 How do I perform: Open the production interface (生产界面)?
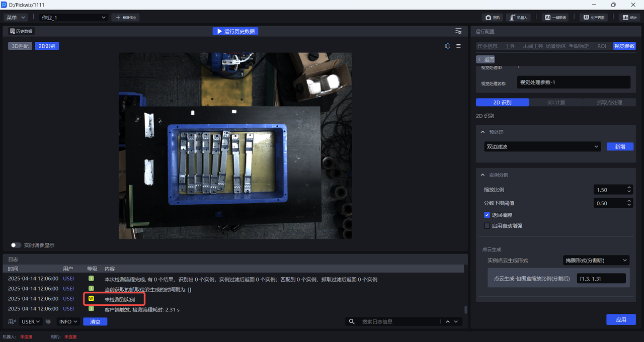click(593, 17)
